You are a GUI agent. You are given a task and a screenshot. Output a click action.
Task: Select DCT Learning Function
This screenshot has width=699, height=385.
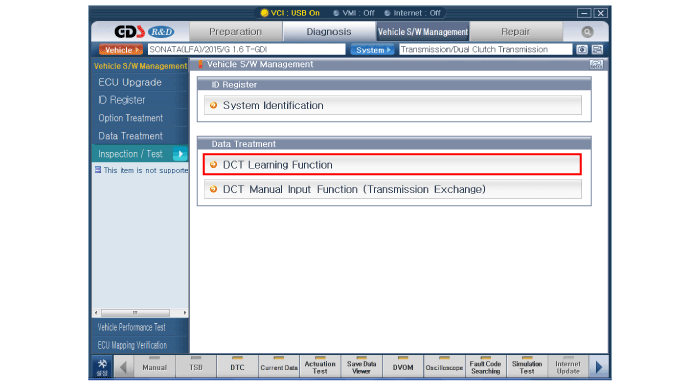[392, 164]
